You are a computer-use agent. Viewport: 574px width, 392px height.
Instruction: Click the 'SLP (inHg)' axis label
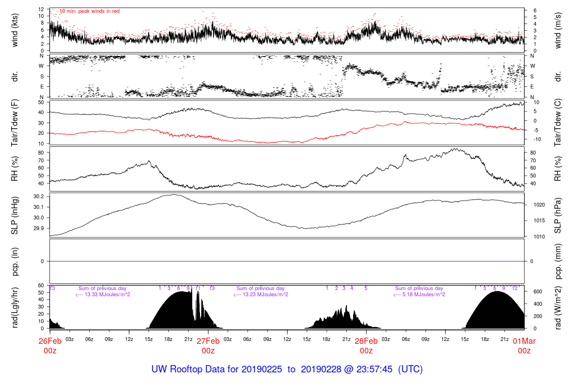tap(15, 216)
